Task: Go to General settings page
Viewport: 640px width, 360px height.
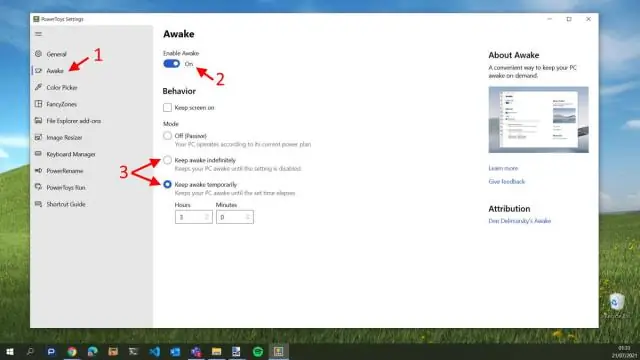Action: pos(56,54)
